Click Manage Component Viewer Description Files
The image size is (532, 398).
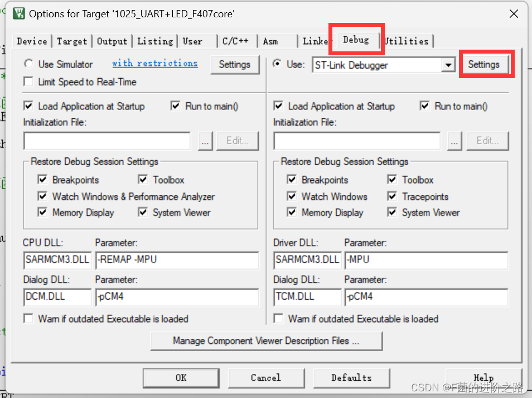(x=266, y=341)
